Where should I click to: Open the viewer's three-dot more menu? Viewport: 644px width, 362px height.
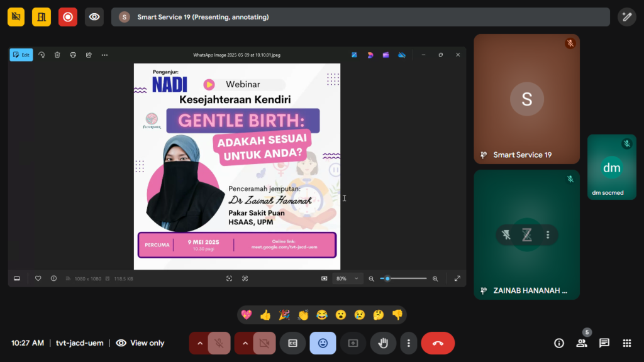tap(105, 55)
